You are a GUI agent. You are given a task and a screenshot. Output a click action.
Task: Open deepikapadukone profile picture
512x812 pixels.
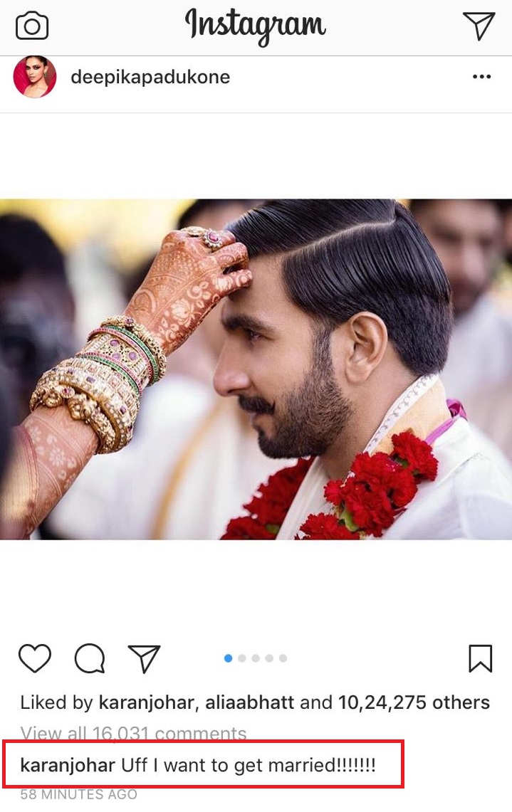[35, 77]
